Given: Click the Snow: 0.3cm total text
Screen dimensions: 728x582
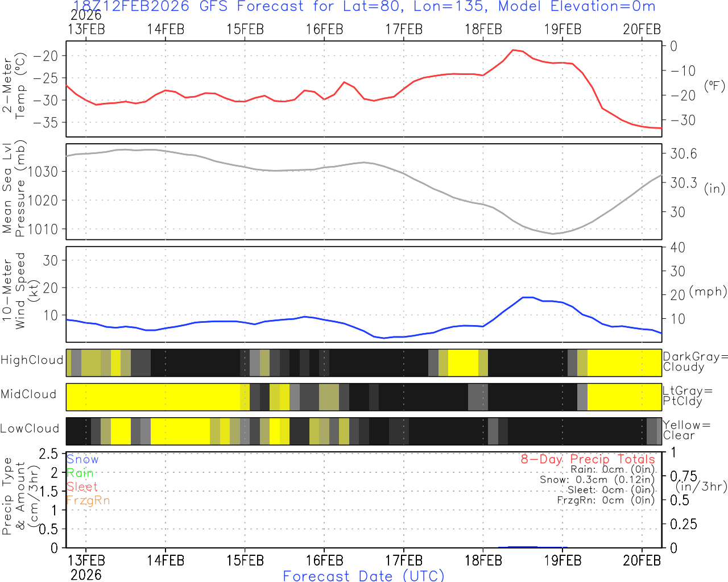Looking at the screenshot, I should tap(597, 480).
